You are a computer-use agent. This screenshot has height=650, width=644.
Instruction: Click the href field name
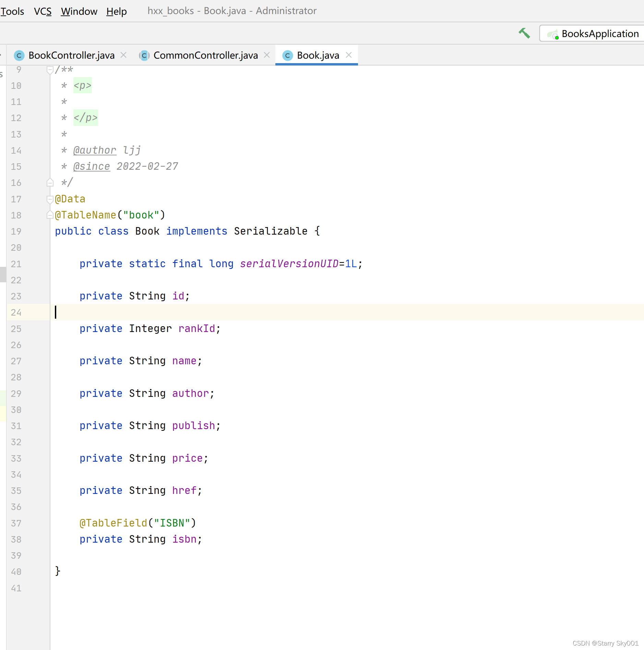coord(184,491)
